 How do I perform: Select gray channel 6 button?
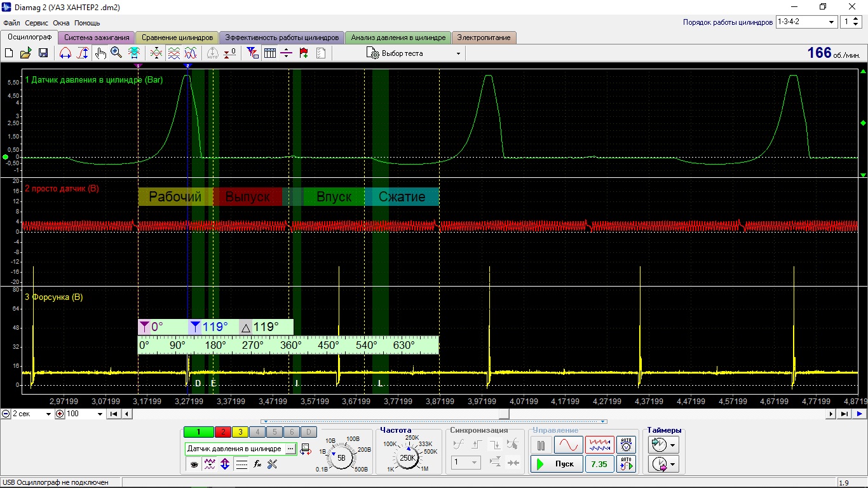tap(290, 432)
